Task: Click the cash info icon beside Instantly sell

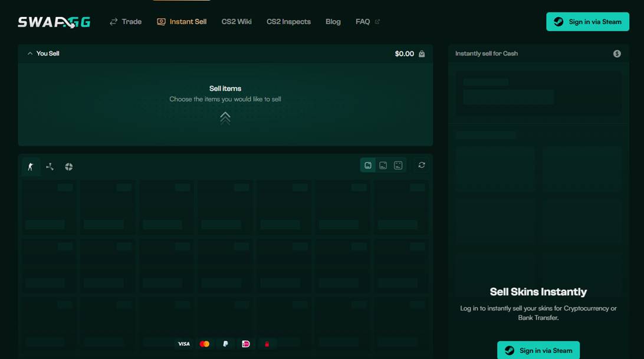Action: point(617,53)
